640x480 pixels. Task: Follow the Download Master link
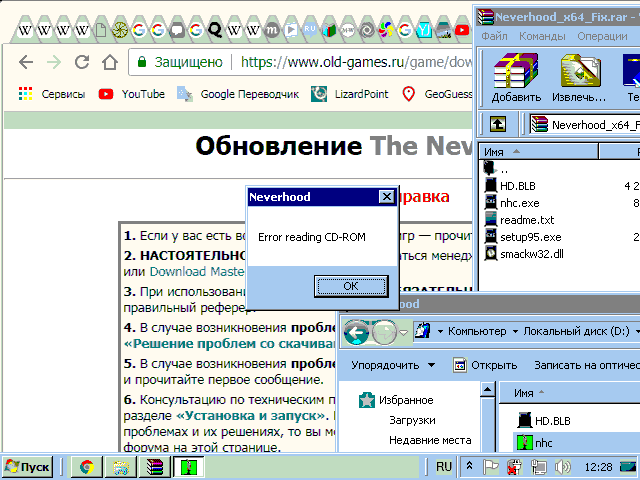coord(198,272)
